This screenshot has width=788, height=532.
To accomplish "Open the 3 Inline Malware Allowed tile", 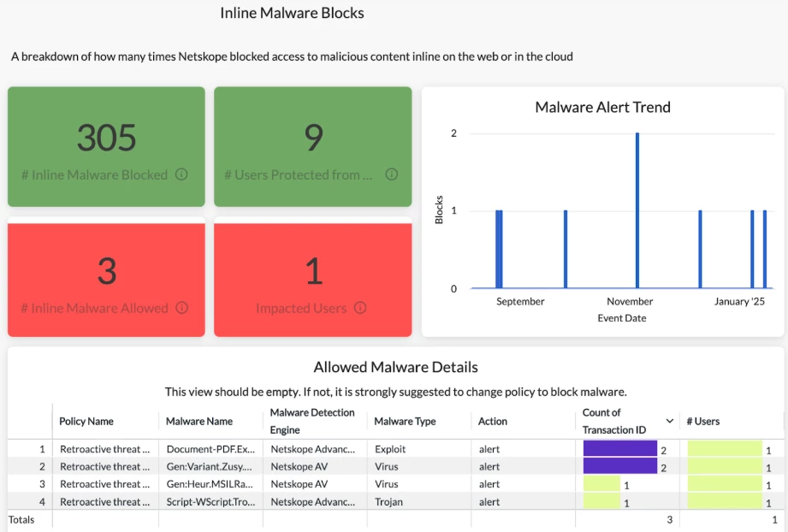I will pos(106,280).
